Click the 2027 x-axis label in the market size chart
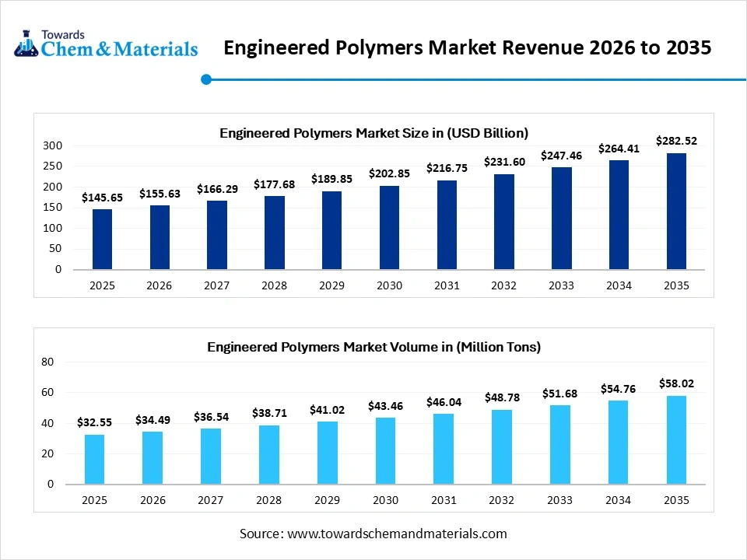Screen dimensions: 747x560 [x=217, y=285]
